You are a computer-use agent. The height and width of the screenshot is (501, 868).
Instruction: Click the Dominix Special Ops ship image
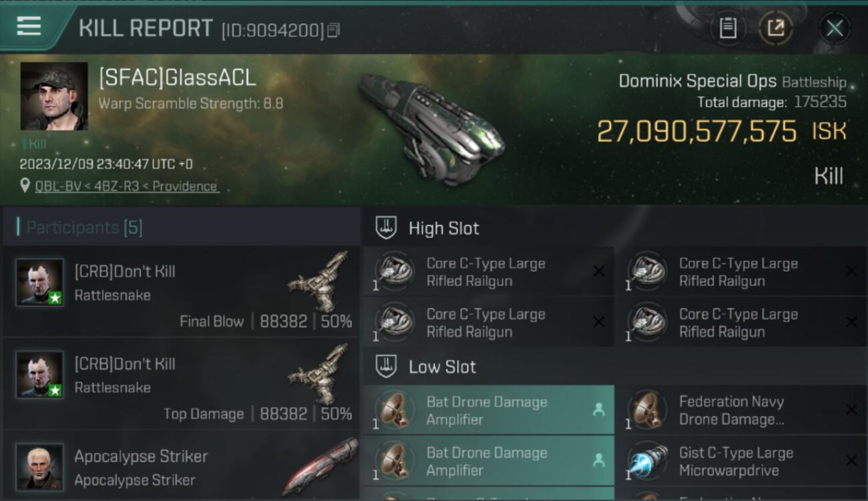[431, 127]
